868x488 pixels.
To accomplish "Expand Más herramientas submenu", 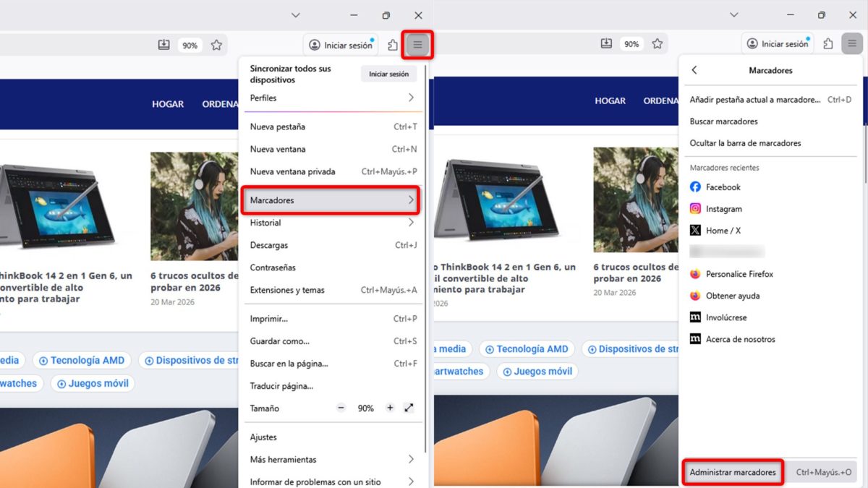I will click(333, 459).
